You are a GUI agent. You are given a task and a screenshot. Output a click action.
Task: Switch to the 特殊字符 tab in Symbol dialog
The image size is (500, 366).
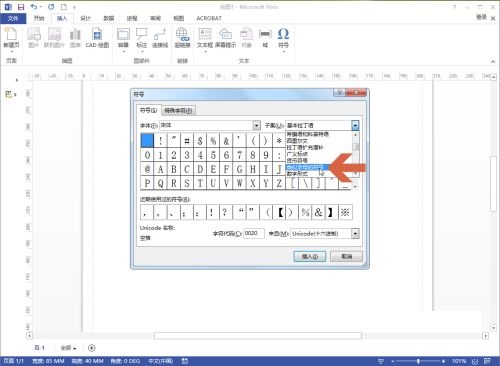178,111
